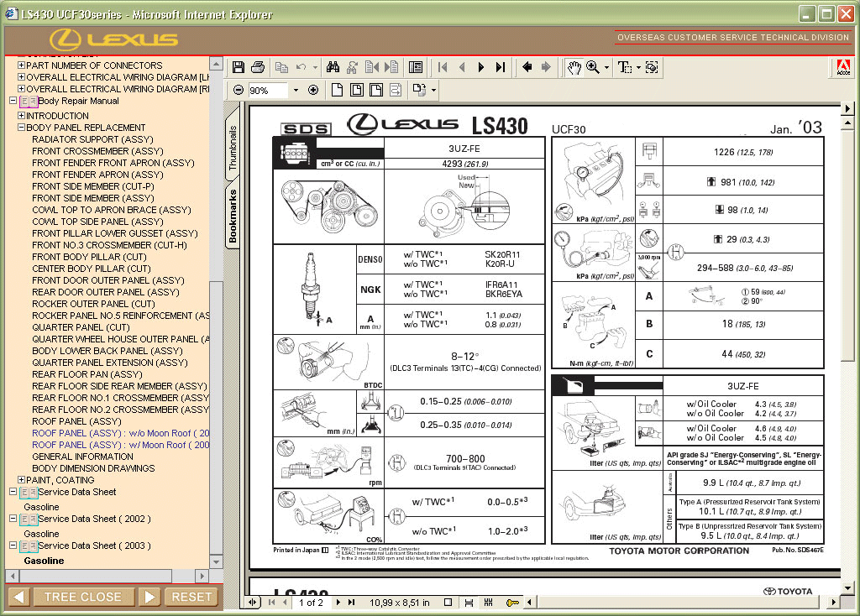Screen dimensions: 860x616
Task: Go to previous page from the top toolbar
Action: tap(462, 67)
